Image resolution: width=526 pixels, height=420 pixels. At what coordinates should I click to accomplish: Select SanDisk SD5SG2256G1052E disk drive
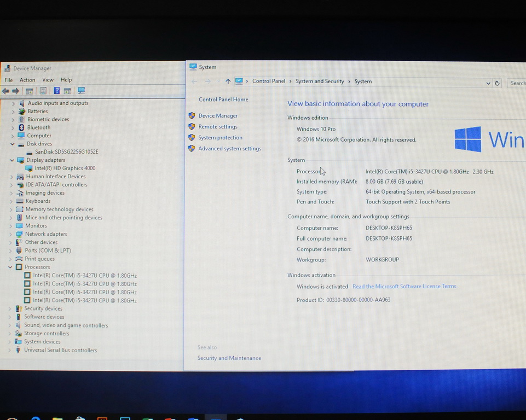pos(67,152)
